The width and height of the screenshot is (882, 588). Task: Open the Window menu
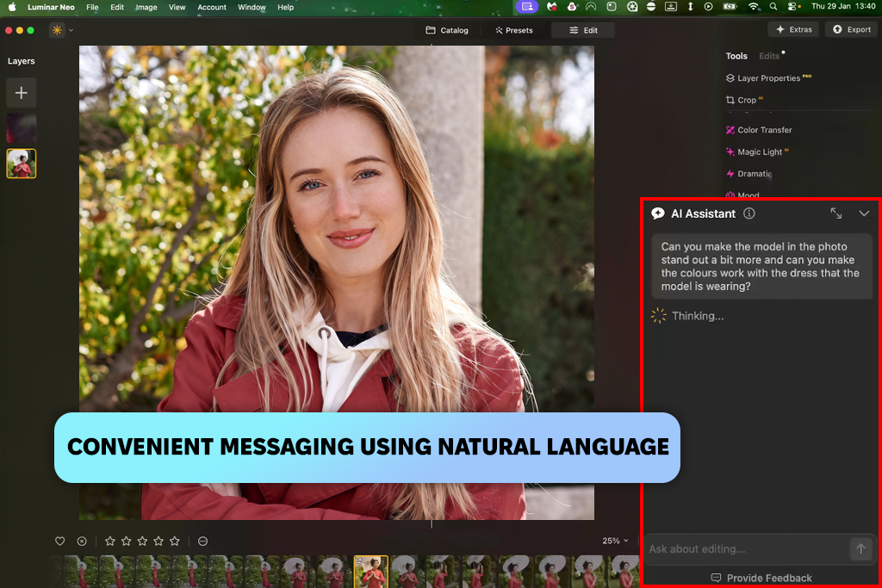(252, 7)
